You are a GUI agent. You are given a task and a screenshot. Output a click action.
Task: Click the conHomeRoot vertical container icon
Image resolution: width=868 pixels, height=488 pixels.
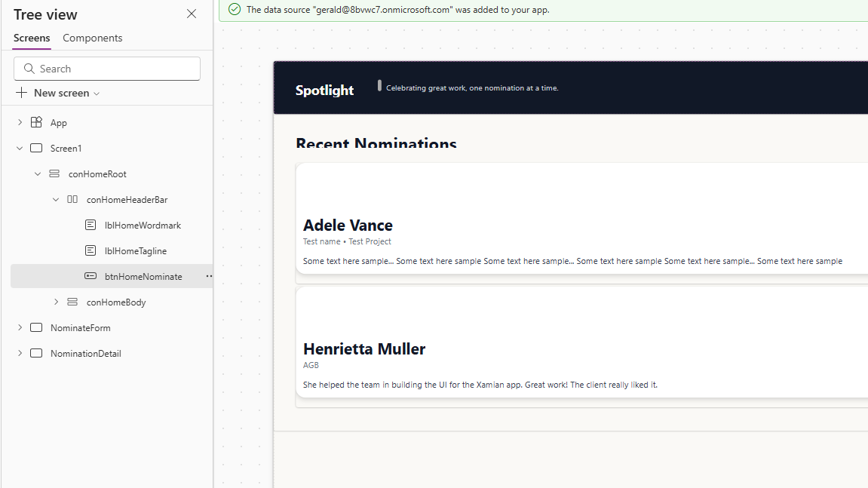click(54, 173)
